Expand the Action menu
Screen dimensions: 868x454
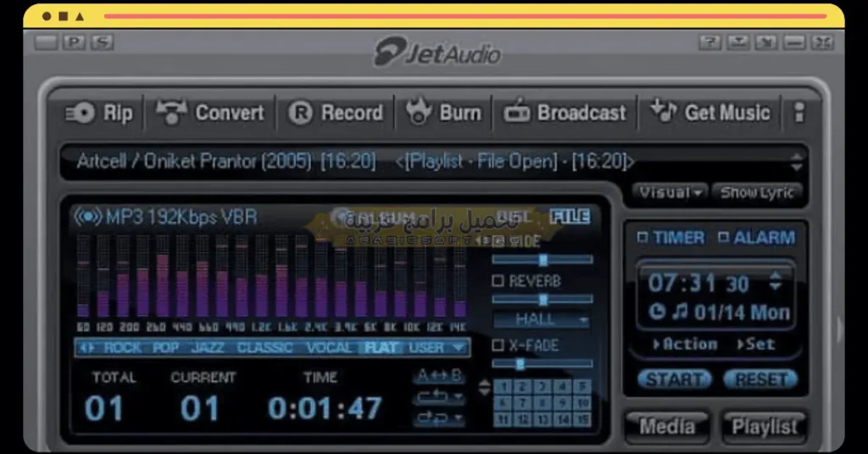[x=685, y=344]
